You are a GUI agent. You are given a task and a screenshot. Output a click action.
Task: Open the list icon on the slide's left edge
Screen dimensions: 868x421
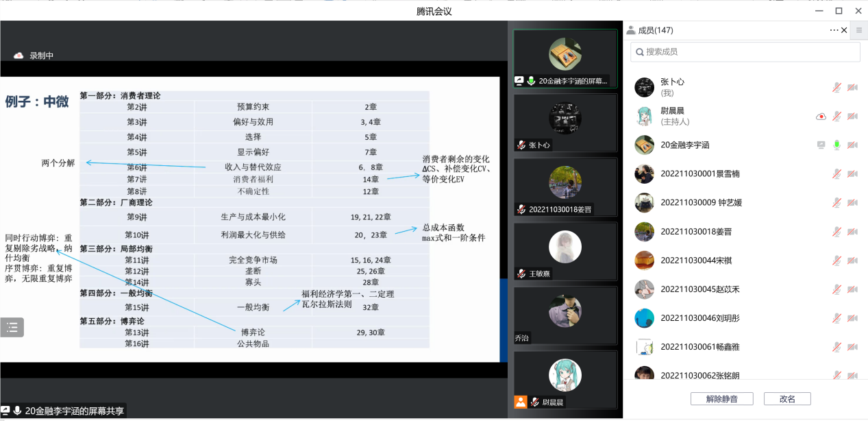coord(12,327)
